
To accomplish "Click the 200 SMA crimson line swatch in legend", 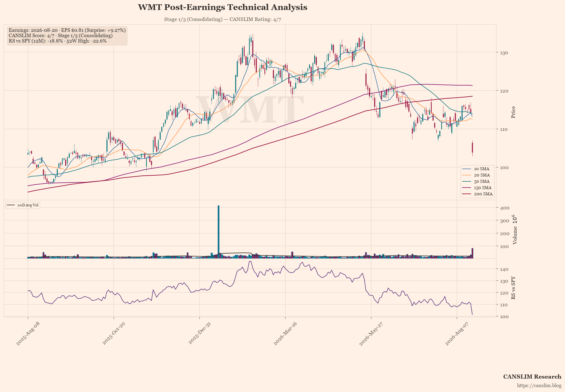I will click(467, 194).
